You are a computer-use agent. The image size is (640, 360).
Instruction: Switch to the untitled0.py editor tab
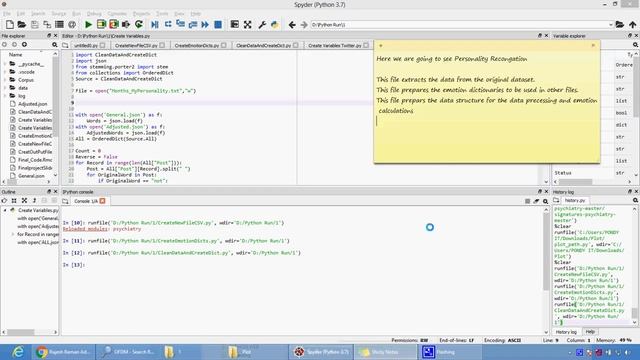tap(86, 45)
